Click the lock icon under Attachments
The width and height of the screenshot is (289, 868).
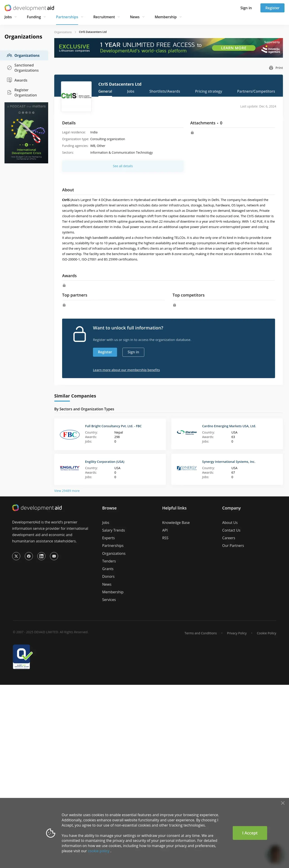tap(192, 133)
